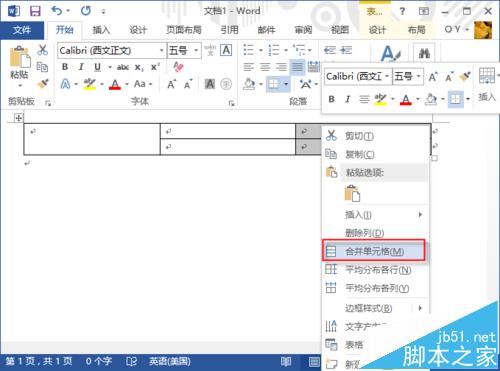Toggle Italic on the mini toolbar

pyautogui.click(x=348, y=99)
